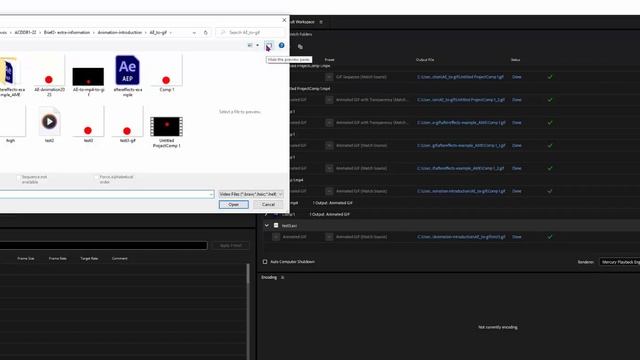This screenshot has height=360, width=640.
Task: Click the preset browser search field
Action: click(104, 245)
